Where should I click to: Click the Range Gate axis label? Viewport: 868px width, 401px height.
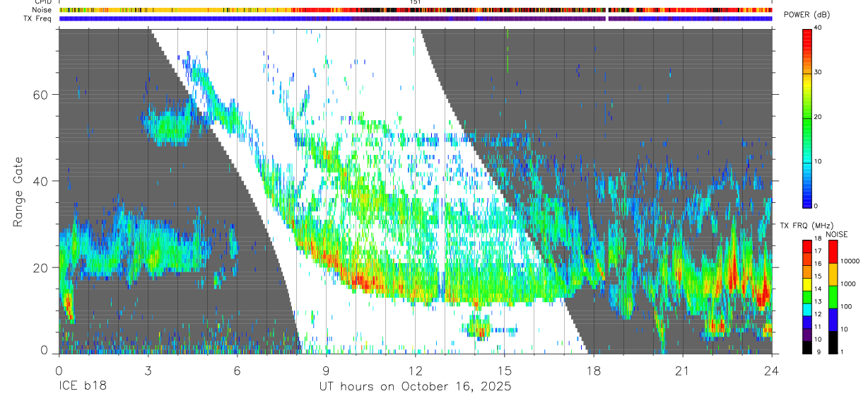pyautogui.click(x=18, y=192)
